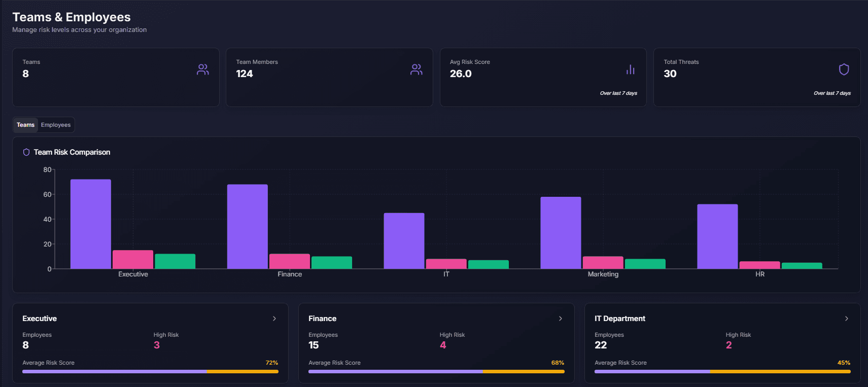The width and height of the screenshot is (868, 387).
Task: Click the IT Department 45% risk percentage
Action: [x=844, y=363]
